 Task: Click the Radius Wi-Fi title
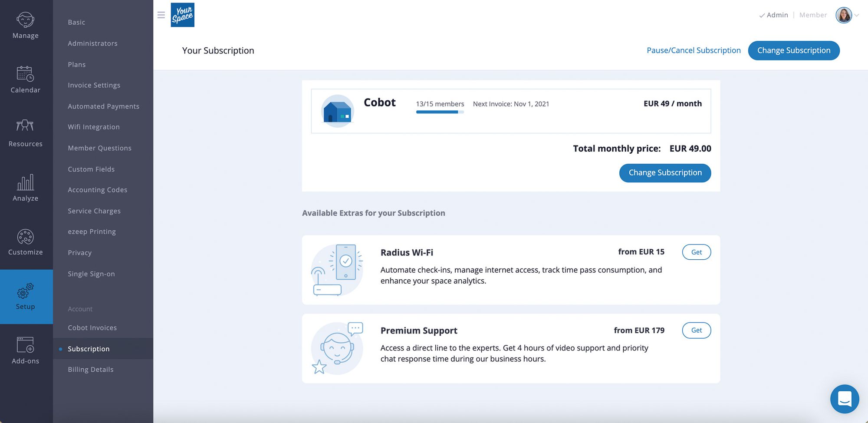(407, 252)
